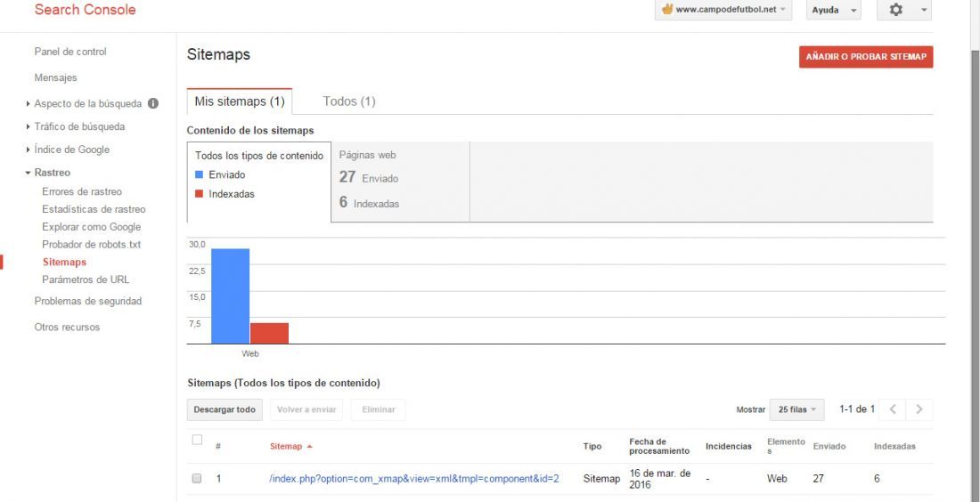This screenshot has width=980, height=502.
Task: Open the settings gear menu
Action: 903,10
